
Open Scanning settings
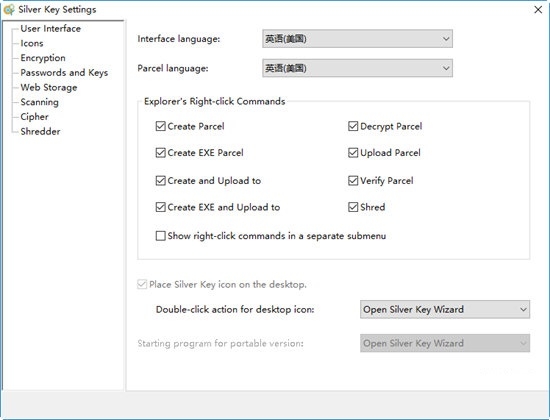(40, 102)
